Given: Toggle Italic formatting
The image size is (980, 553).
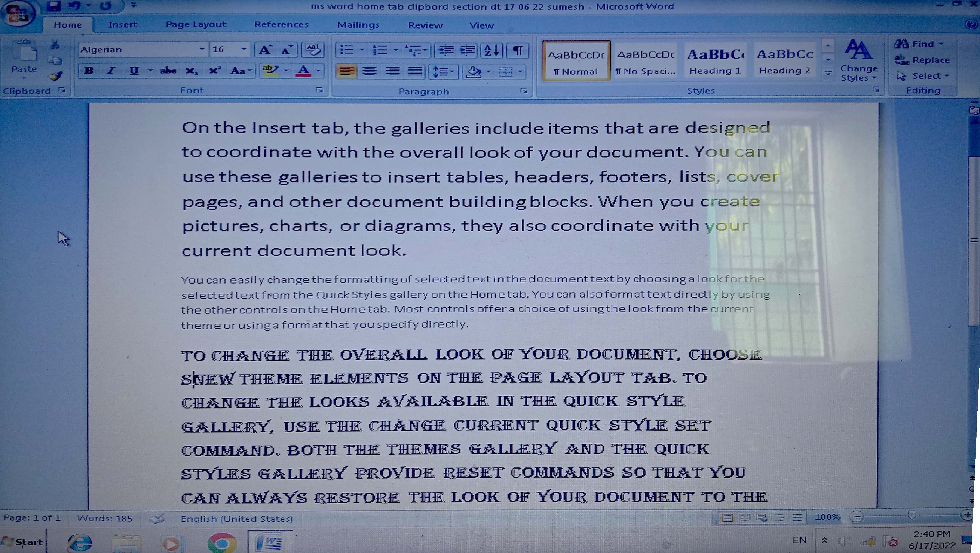Looking at the screenshot, I should [x=111, y=71].
